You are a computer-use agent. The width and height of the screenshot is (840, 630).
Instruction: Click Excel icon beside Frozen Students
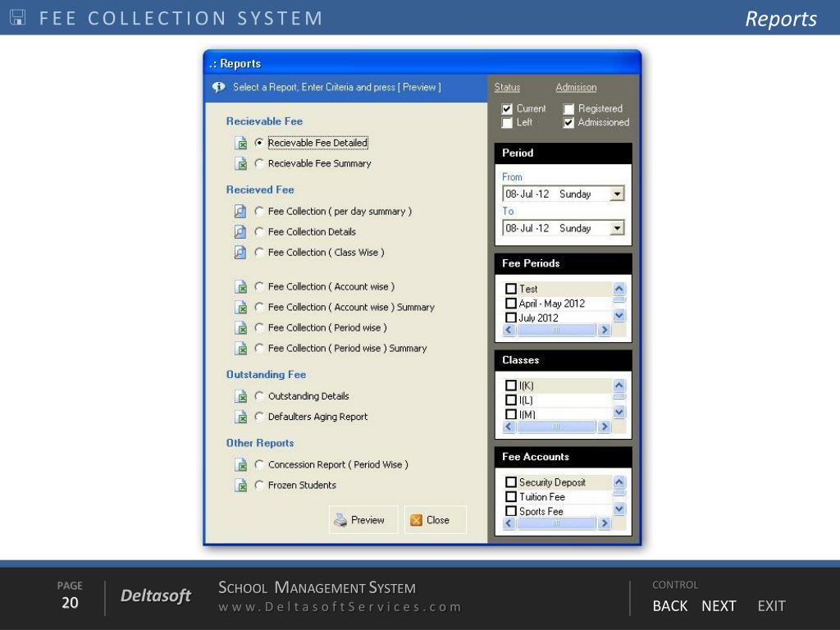tap(240, 486)
